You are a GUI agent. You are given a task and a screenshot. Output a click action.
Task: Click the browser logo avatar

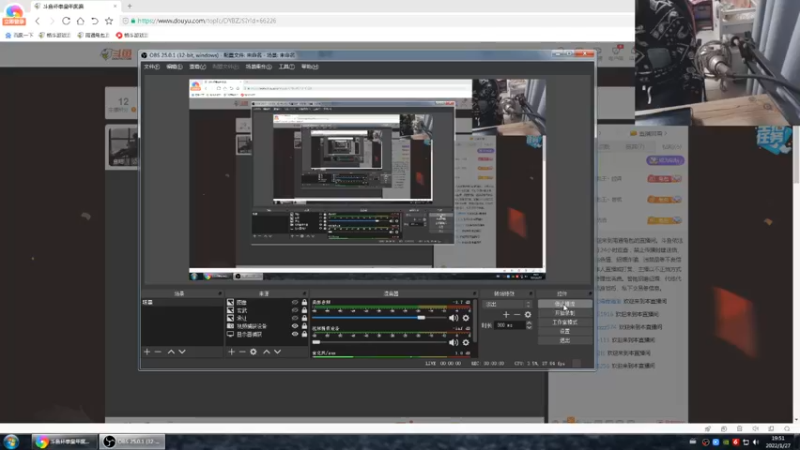coord(14,13)
